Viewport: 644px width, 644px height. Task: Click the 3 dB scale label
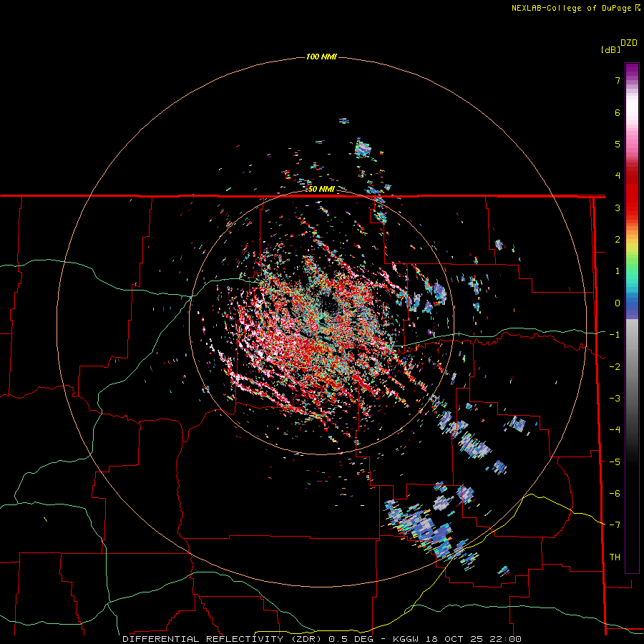coord(618,208)
